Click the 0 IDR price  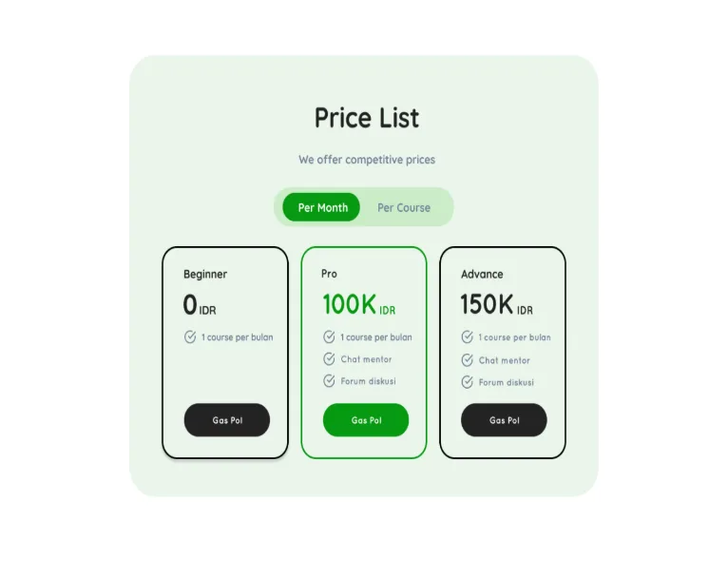point(200,304)
